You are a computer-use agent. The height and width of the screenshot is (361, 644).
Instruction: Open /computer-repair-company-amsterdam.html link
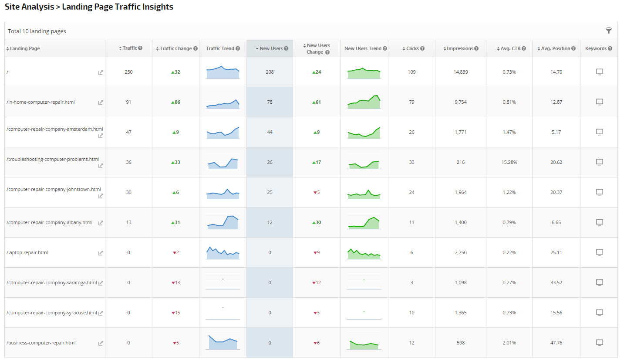(55, 129)
